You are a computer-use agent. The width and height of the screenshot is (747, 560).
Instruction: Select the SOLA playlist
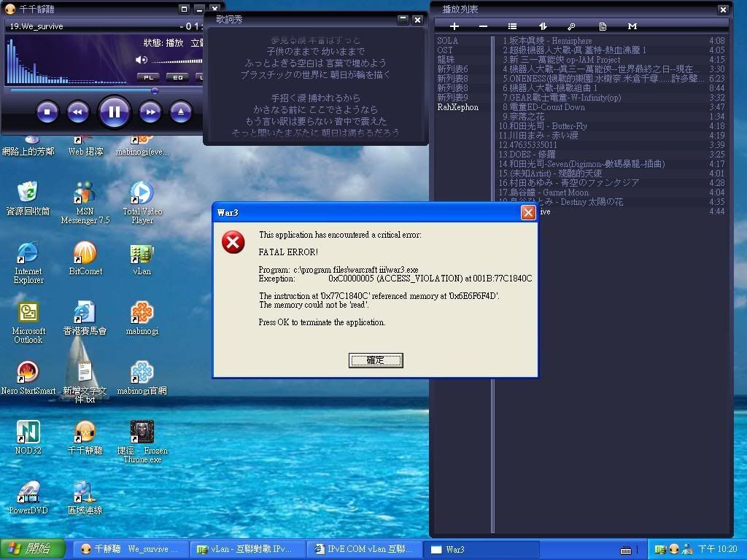448,41
